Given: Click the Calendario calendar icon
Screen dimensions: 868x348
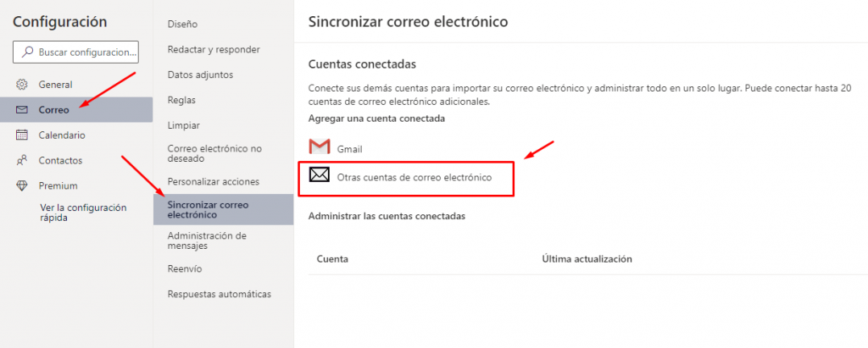Looking at the screenshot, I should tap(22, 135).
